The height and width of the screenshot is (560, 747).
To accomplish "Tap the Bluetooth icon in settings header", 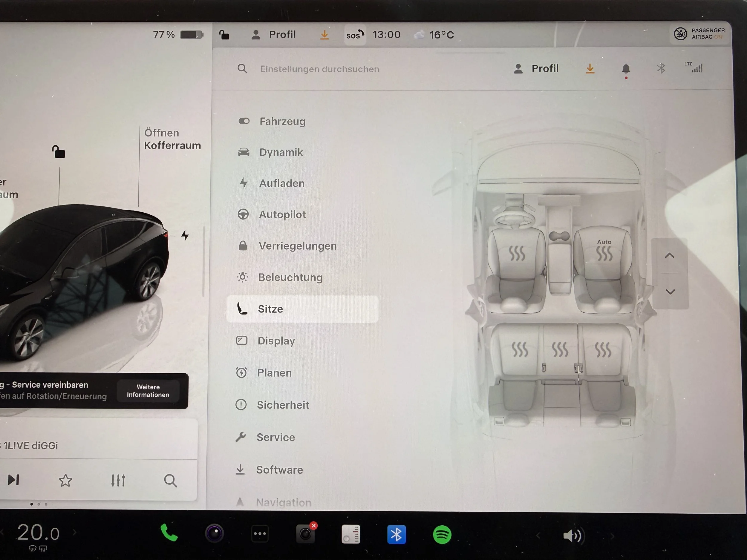I will (x=661, y=68).
